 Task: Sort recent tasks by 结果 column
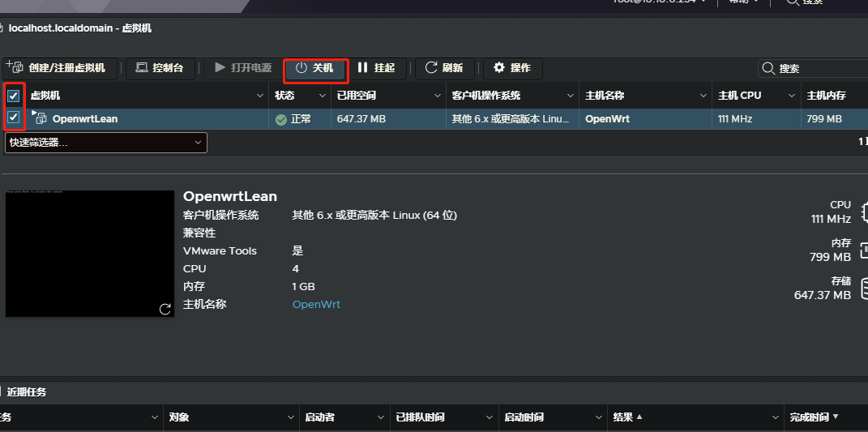point(626,417)
